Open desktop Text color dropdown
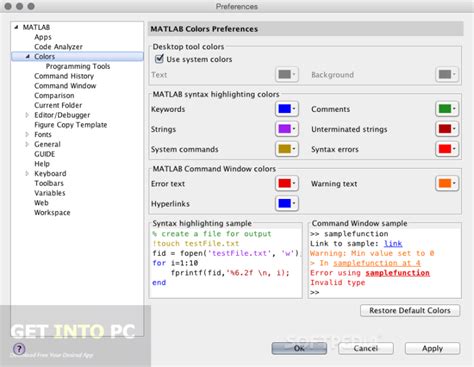Image resolution: width=474 pixels, height=367 pixels. [x=287, y=74]
